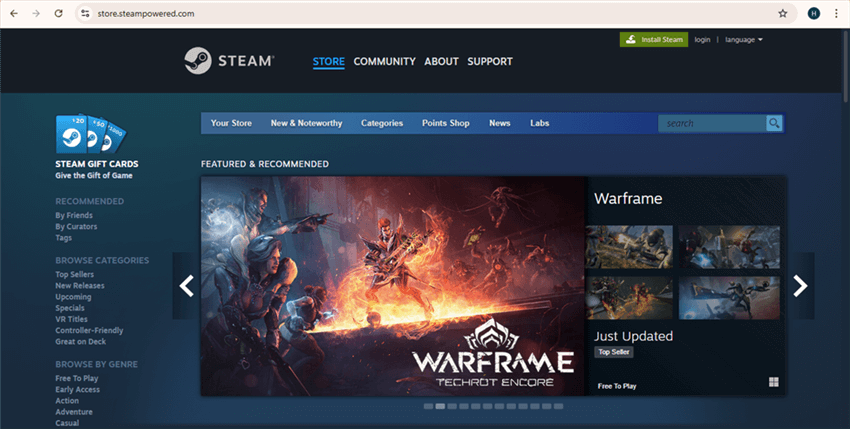The image size is (850, 429).
Task: Click Steam gift cards image
Action: pos(90,134)
